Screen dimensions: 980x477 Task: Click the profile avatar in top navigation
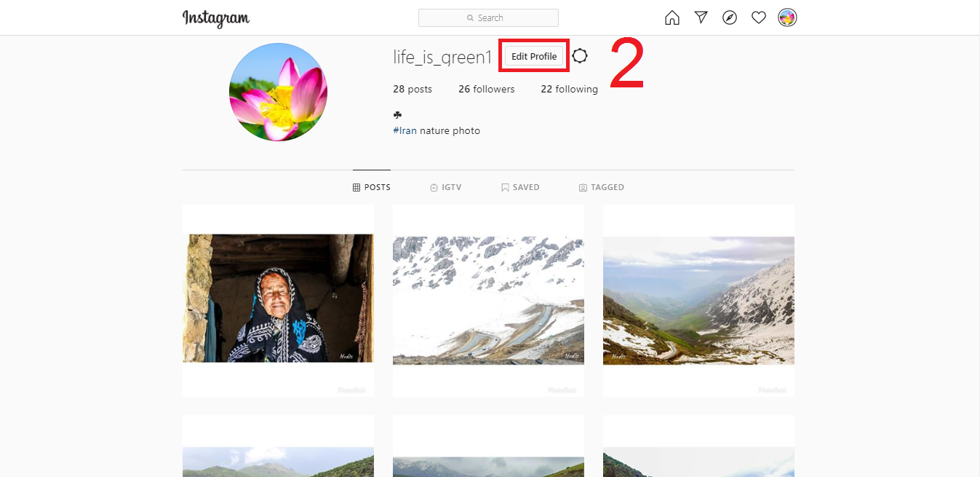[x=787, y=17]
